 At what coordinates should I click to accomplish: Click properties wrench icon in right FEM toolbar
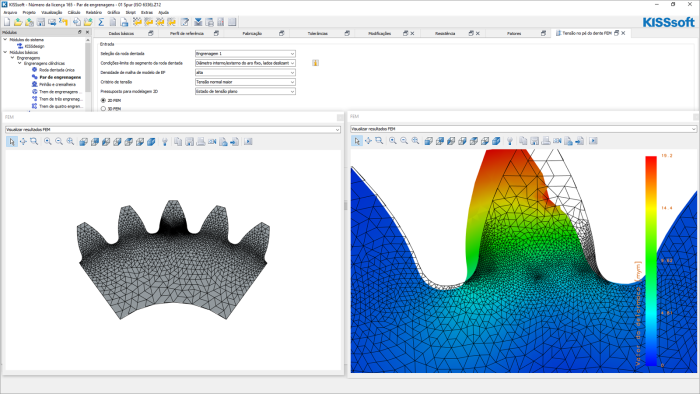pos(510,141)
